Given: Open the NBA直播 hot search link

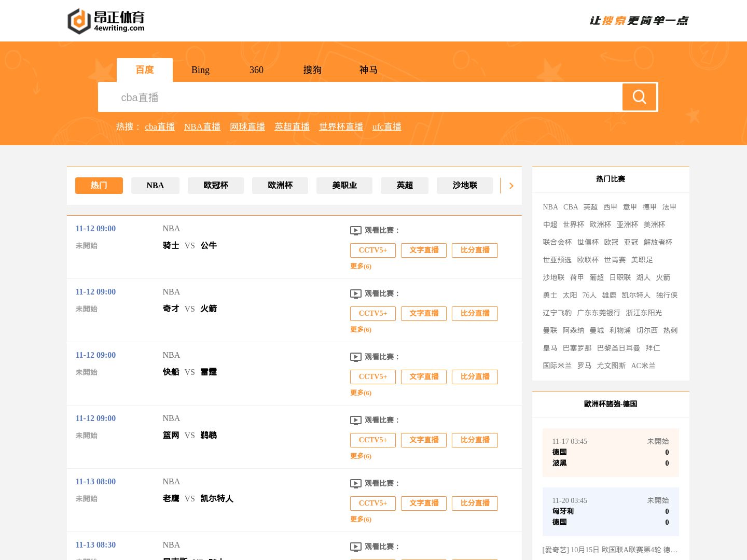Looking at the screenshot, I should click(202, 127).
